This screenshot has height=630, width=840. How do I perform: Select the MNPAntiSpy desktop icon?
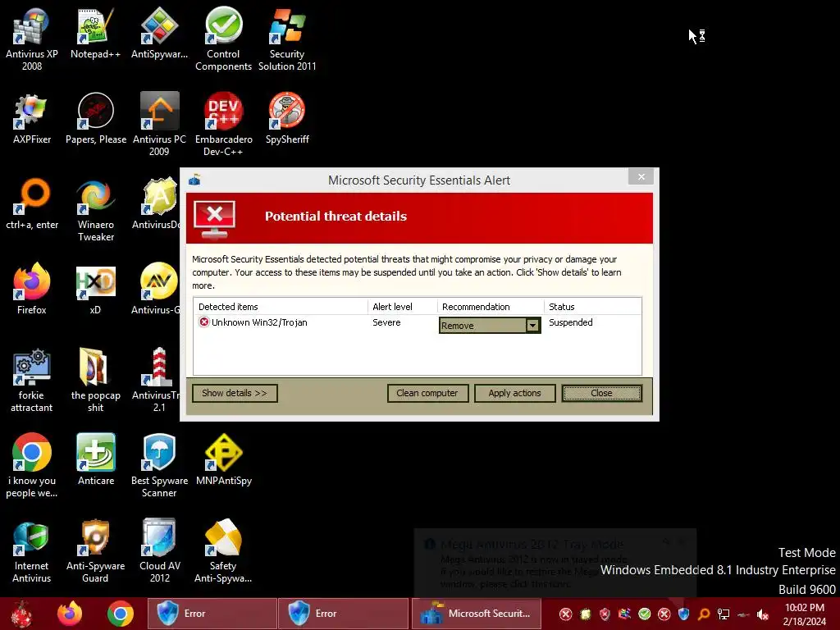(223, 459)
